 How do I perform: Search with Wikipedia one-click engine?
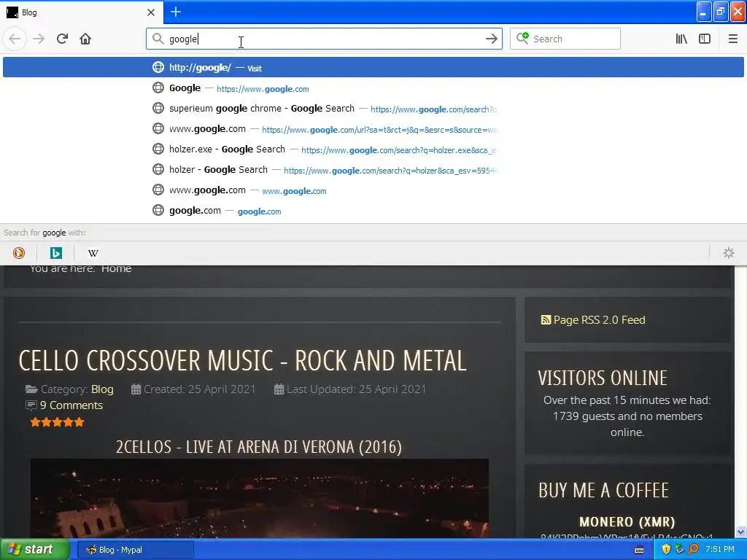[93, 253]
